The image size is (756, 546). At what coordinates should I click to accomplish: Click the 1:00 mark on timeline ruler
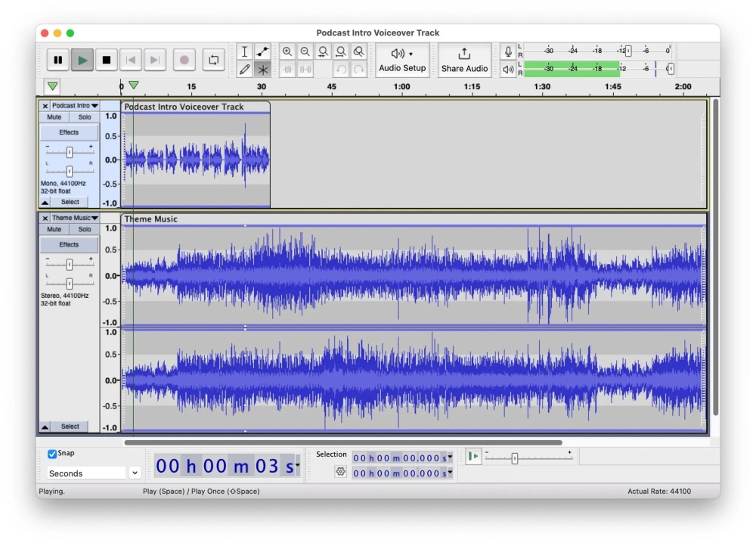(402, 87)
